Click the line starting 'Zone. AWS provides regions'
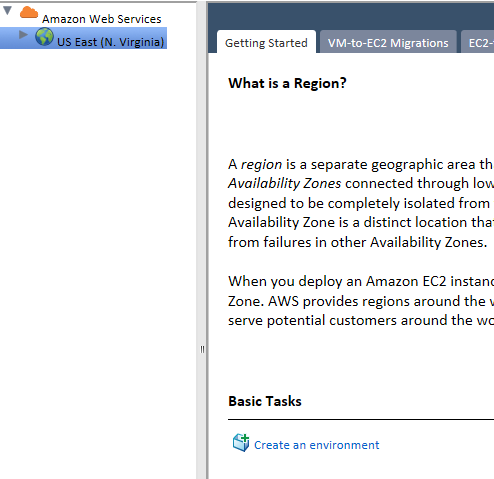494x479 pixels. (361, 301)
